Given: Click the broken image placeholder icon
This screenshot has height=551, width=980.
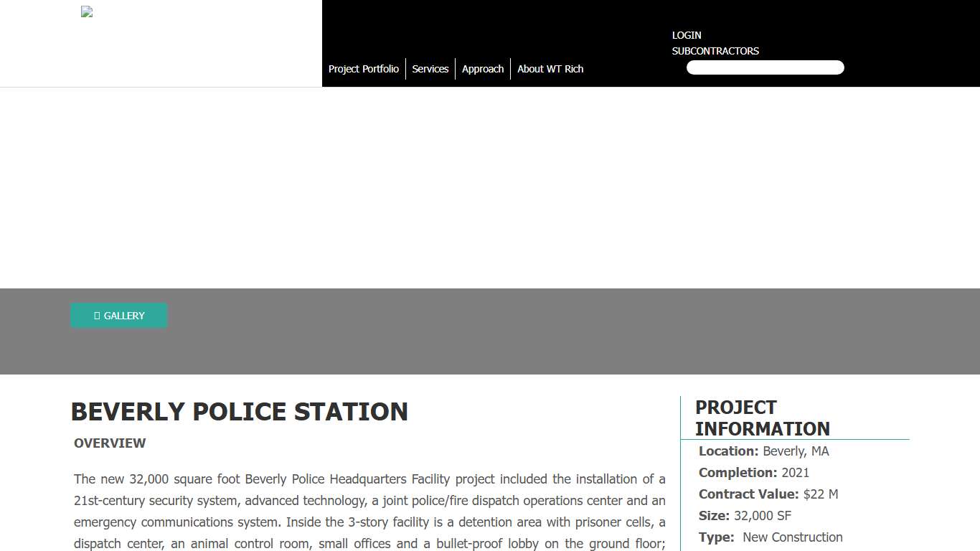Looking at the screenshot, I should coord(86,11).
